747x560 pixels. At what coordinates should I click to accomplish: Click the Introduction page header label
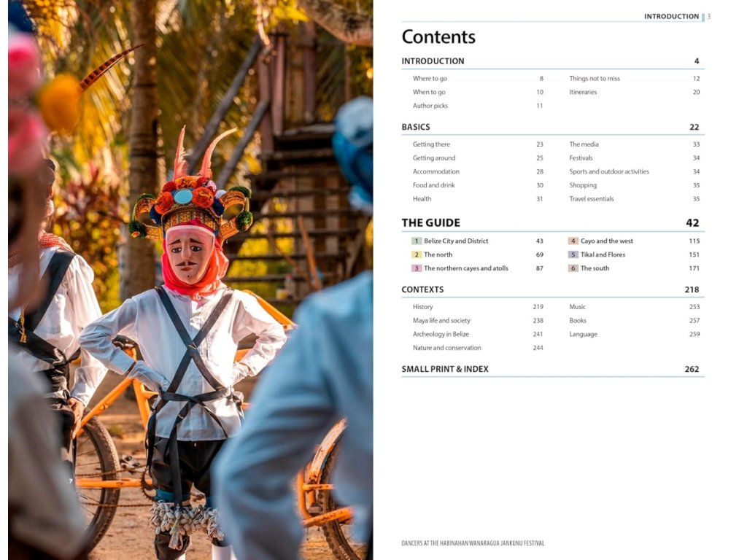point(671,16)
